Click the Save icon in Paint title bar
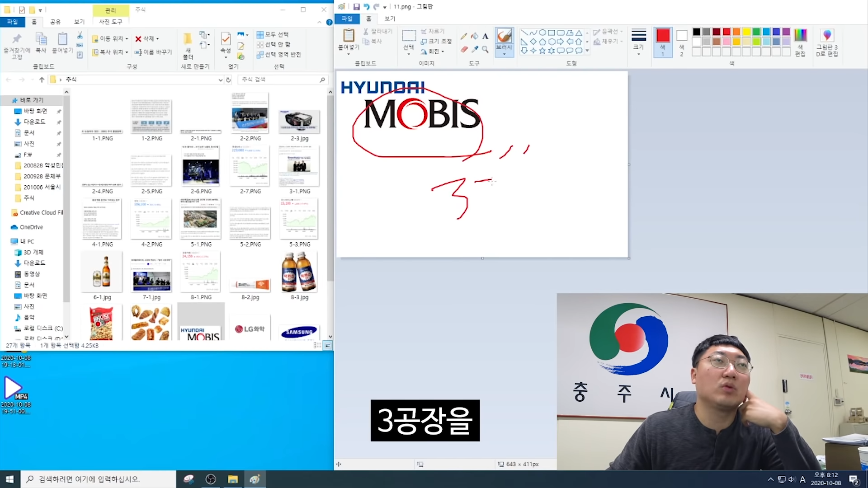Viewport: 868px width, 488px height. point(356,7)
